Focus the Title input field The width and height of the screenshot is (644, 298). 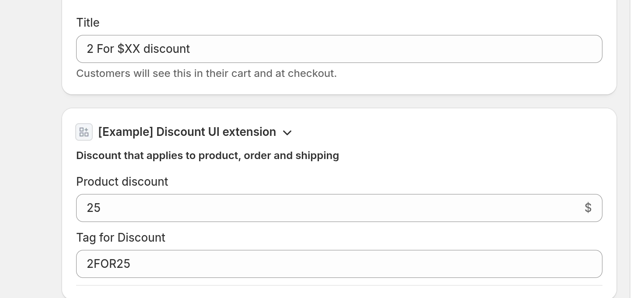pos(339,49)
